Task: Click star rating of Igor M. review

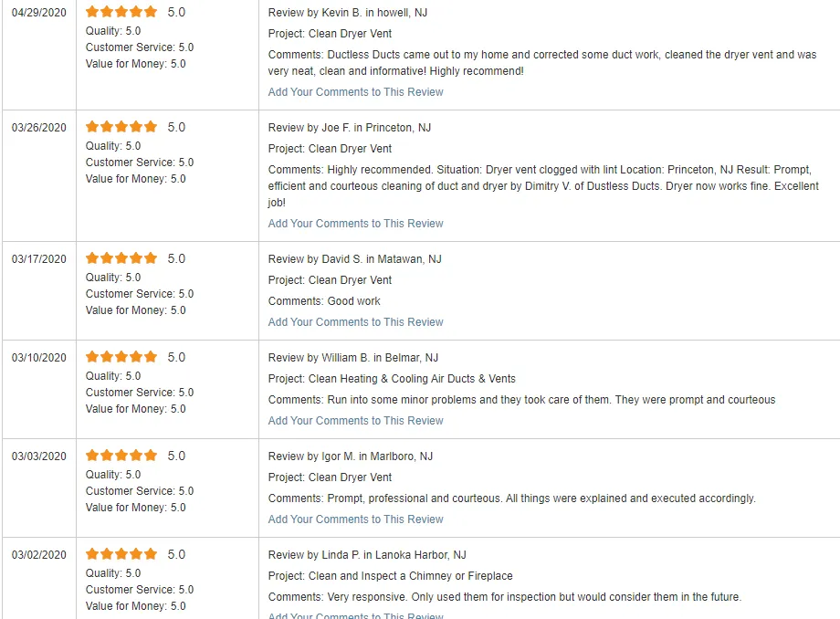Action: pyautogui.click(x=121, y=456)
